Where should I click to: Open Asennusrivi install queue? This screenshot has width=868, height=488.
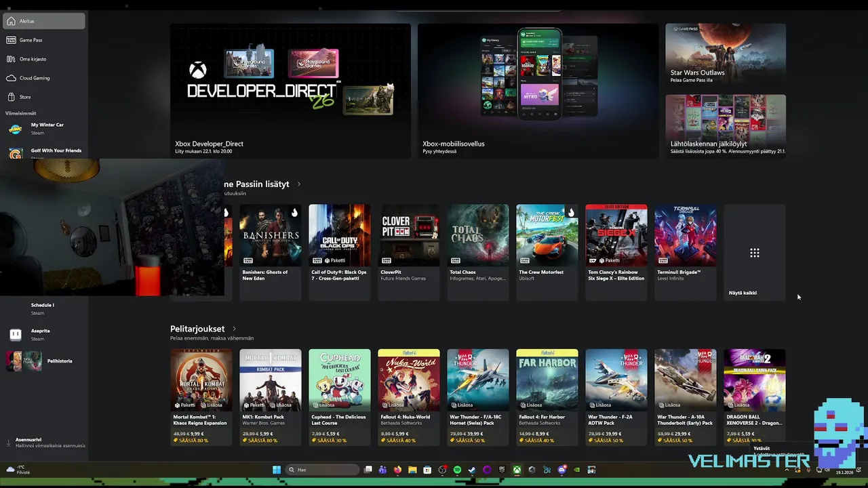[44, 443]
